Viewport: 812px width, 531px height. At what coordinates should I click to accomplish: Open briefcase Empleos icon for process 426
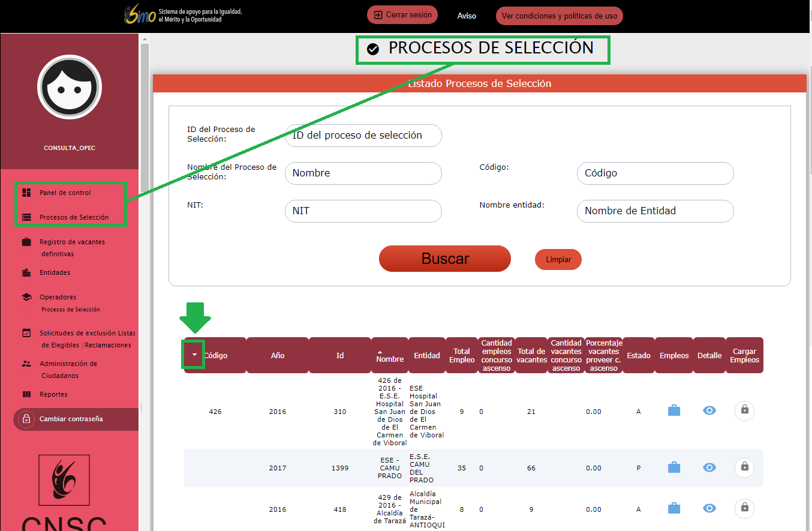pos(674,411)
